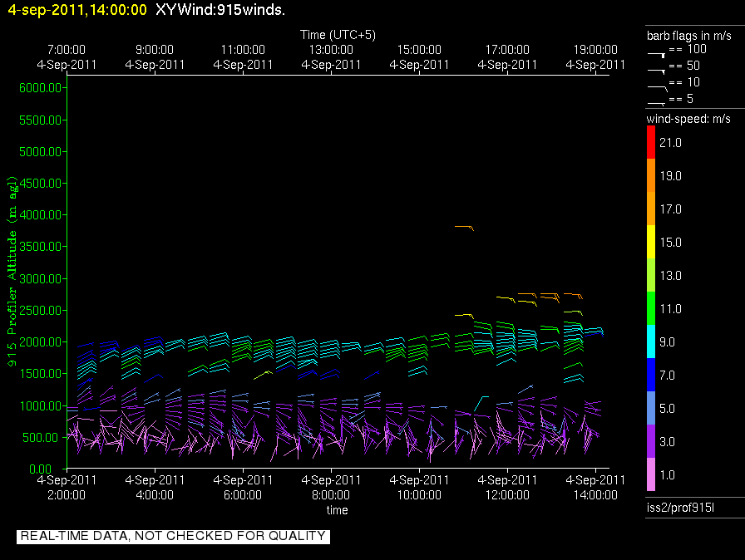Select the 14:00:00 bottom axis time label

tap(595, 495)
